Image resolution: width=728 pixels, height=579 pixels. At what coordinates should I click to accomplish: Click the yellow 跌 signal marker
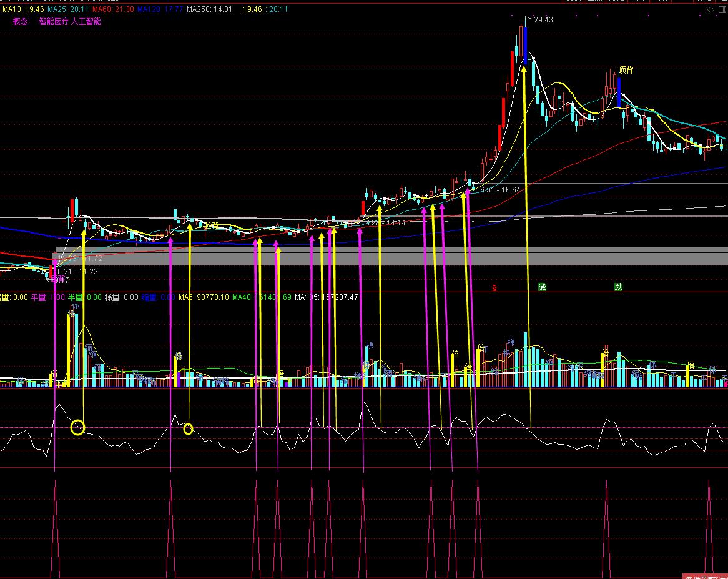tap(618, 287)
